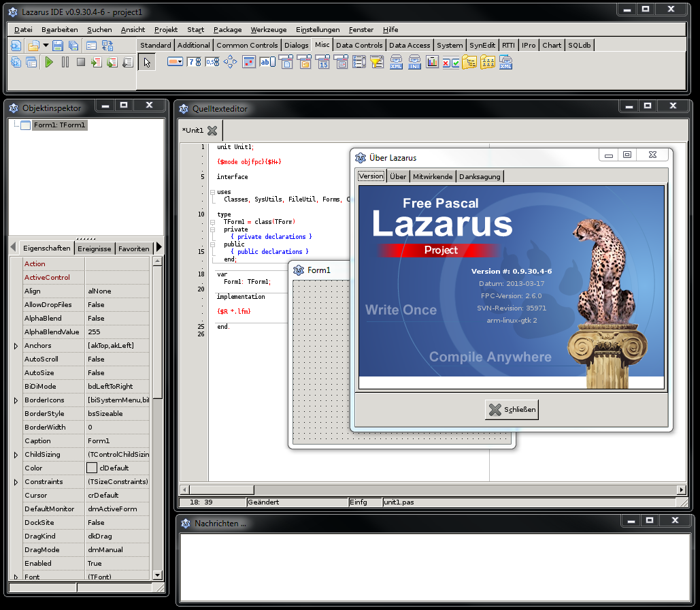This screenshot has height=610, width=700.
Task: Expand the Anchors property
Action: [x=16, y=346]
